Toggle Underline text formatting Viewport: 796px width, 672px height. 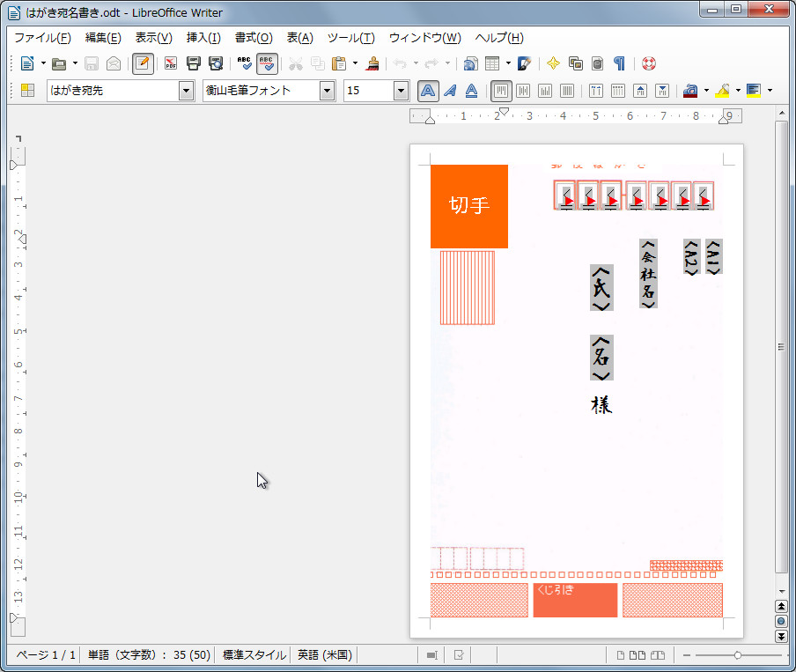pos(472,91)
